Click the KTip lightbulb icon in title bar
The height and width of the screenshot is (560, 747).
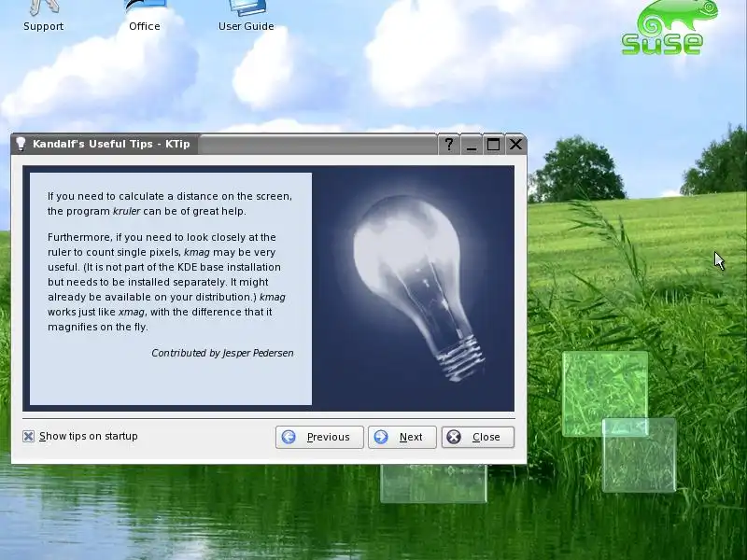(21, 144)
